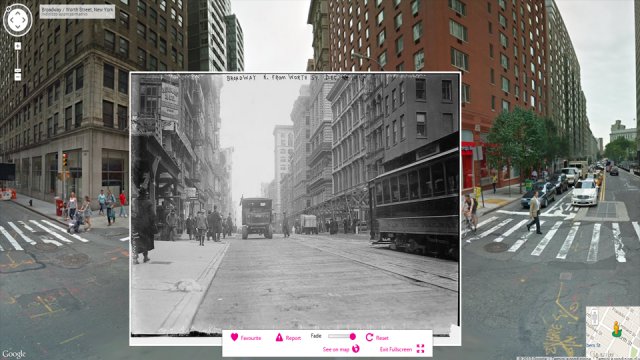Click the Fade slider track
This screenshot has height=360, width=640.
coord(342,336)
